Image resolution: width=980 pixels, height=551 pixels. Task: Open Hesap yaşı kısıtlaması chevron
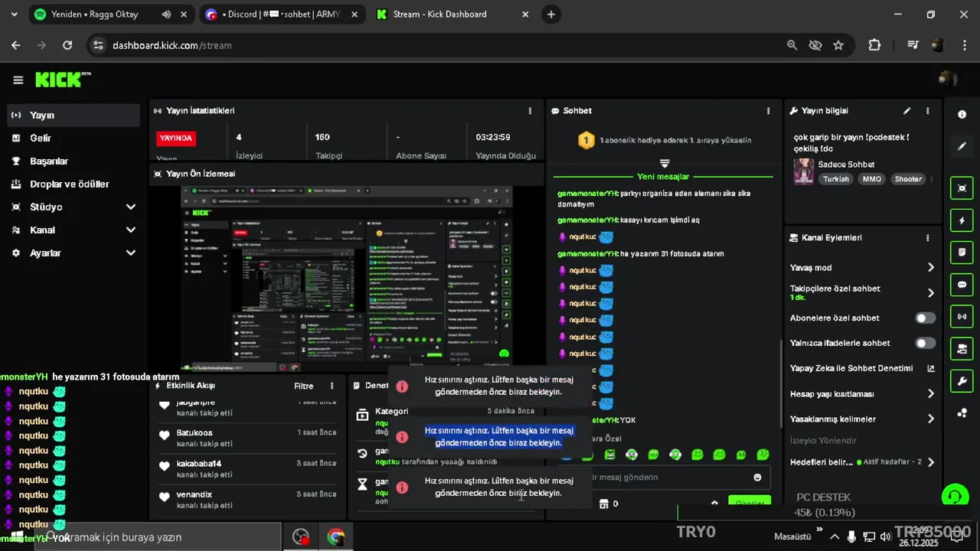pyautogui.click(x=931, y=394)
